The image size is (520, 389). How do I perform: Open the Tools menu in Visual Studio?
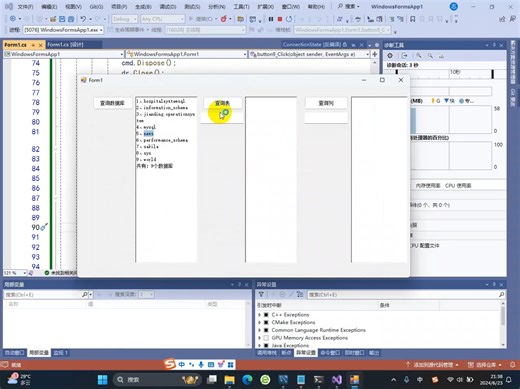pos(241,7)
